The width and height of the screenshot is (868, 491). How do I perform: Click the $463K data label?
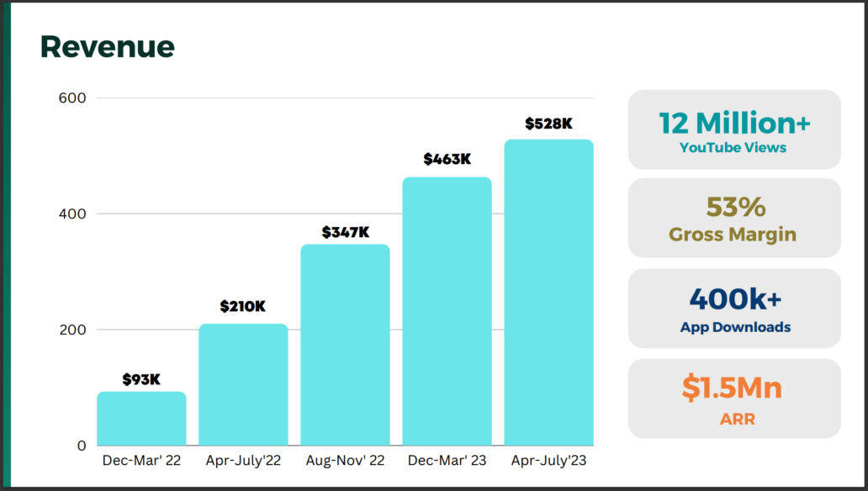(x=447, y=159)
